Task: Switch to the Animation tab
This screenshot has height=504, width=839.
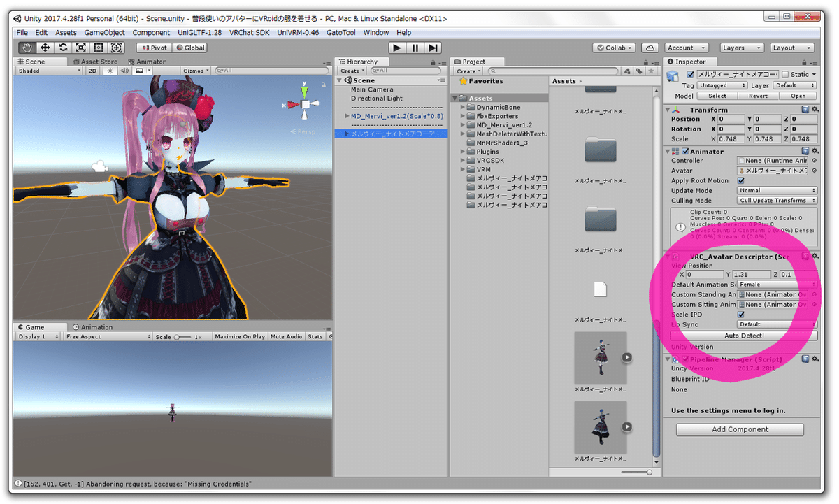Action: (x=92, y=327)
